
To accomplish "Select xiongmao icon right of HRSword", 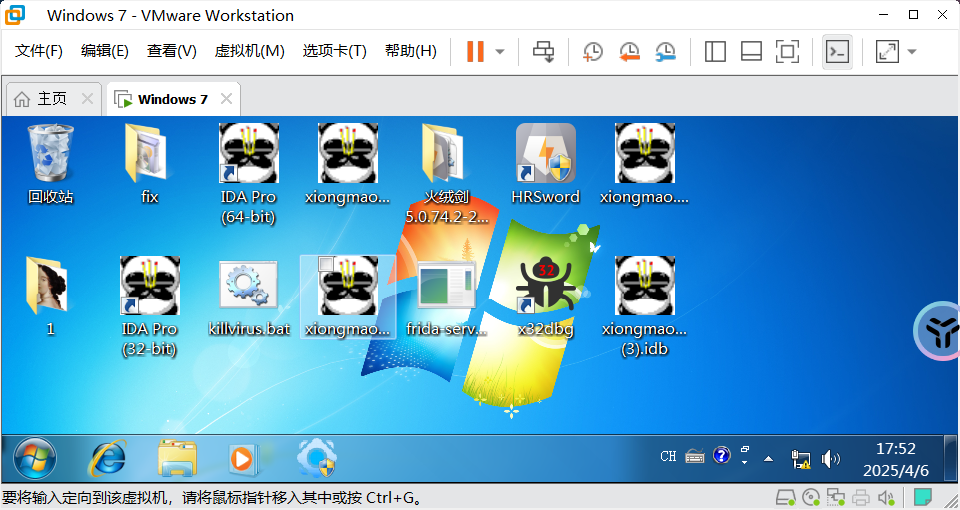I will click(x=644, y=163).
